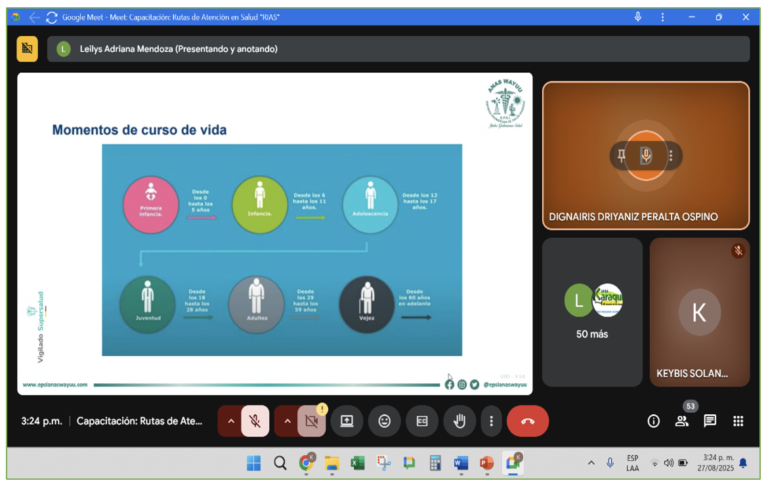Screen dimensions: 768x487
Task: Select the shared presentation slide
Action: 274,233
